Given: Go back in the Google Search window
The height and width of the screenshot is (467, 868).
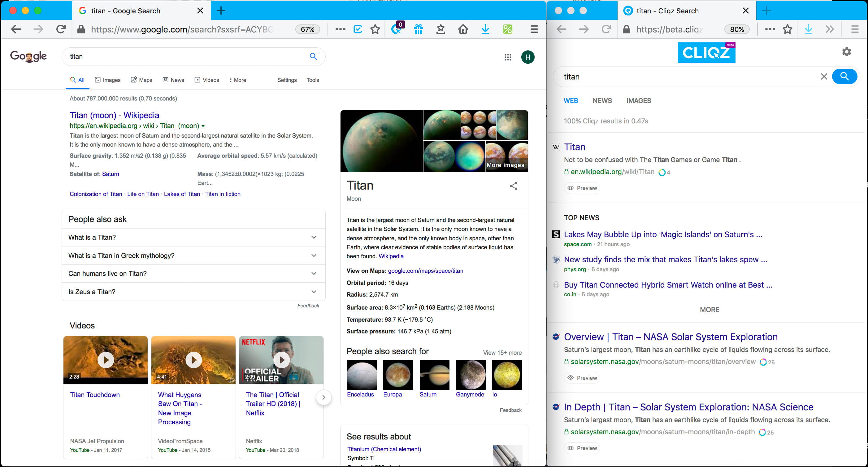Looking at the screenshot, I should click(16, 29).
